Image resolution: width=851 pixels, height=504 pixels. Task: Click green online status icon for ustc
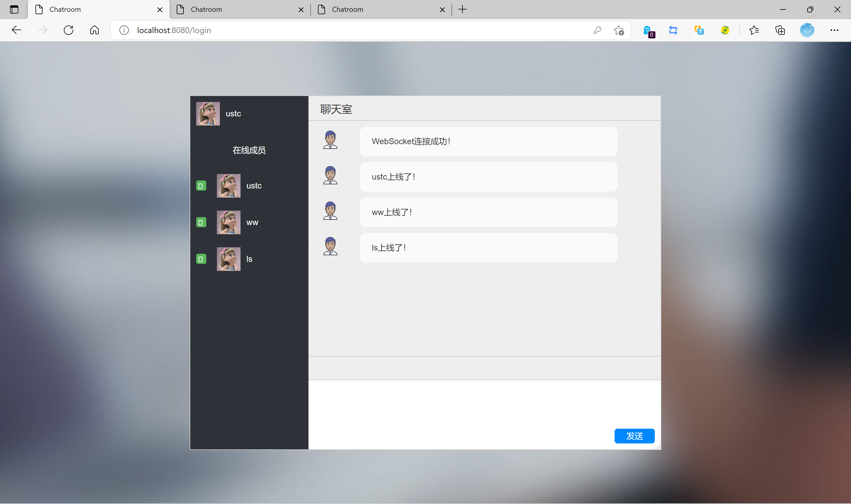[x=201, y=186]
